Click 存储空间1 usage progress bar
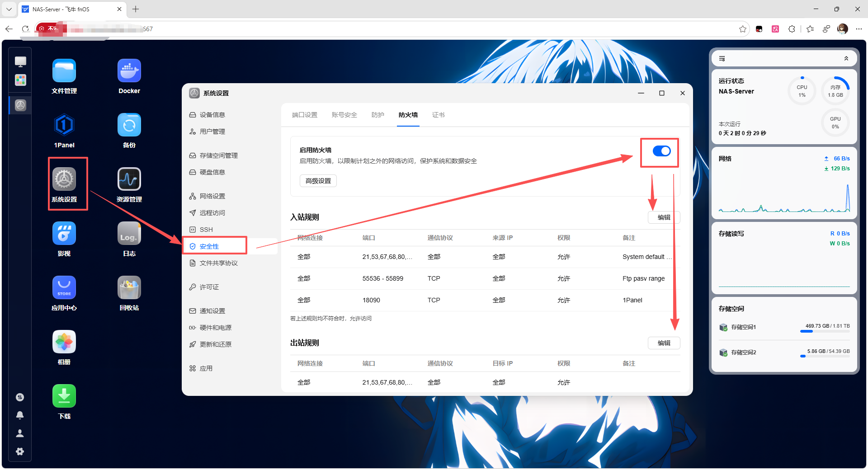 [825, 331]
